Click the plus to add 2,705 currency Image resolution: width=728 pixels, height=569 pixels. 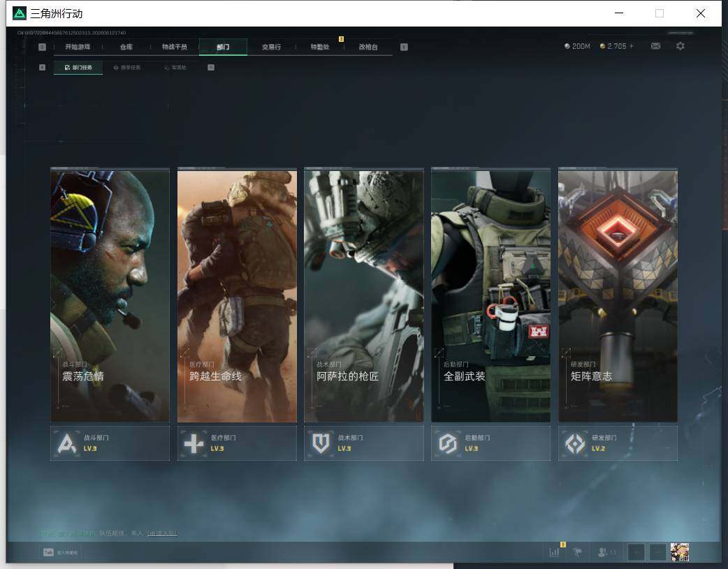[632, 46]
